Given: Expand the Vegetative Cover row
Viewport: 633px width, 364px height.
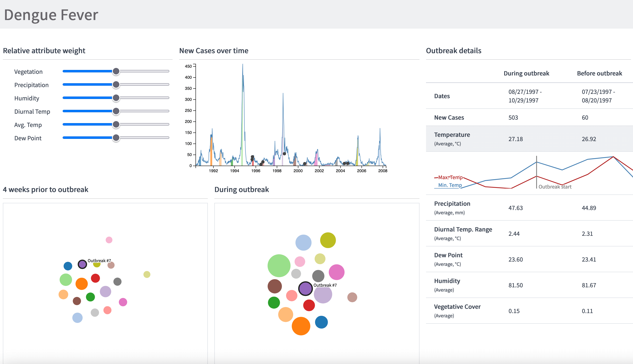Looking at the screenshot, I should coord(529,311).
